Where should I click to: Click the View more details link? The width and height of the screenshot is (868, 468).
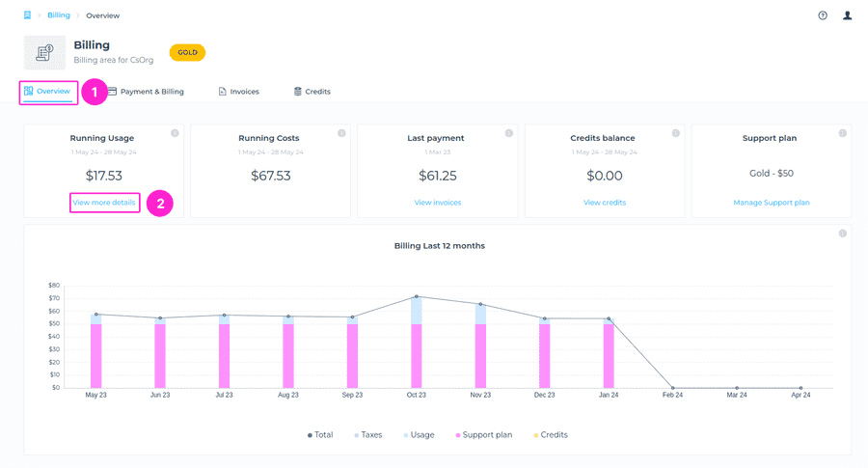(x=104, y=203)
